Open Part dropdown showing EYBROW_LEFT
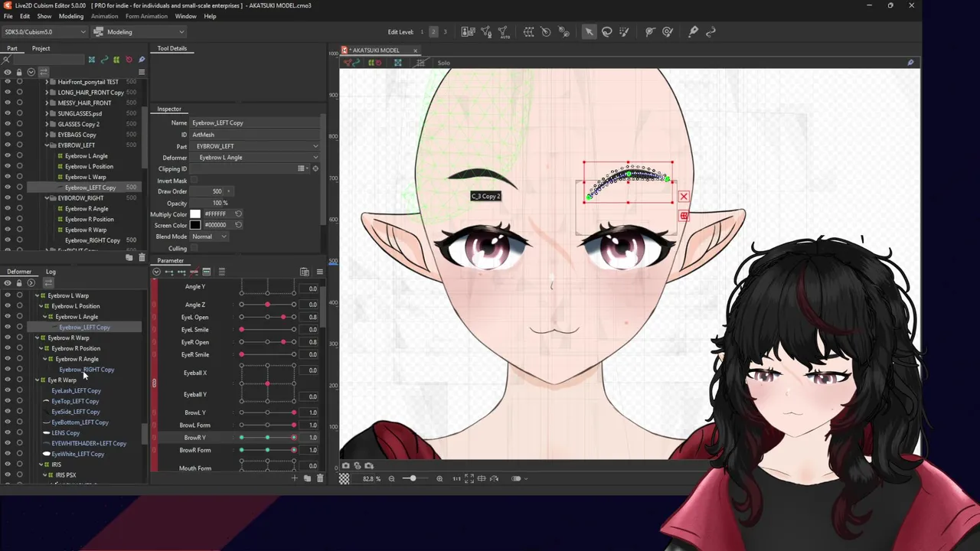Image resolution: width=980 pixels, height=551 pixels. 255,146
